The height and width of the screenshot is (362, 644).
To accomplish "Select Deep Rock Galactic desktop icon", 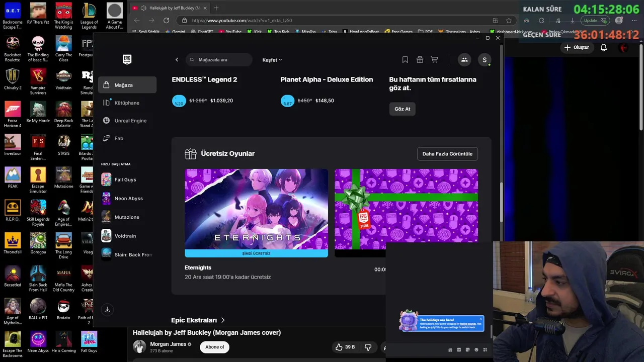I will click(63, 115).
